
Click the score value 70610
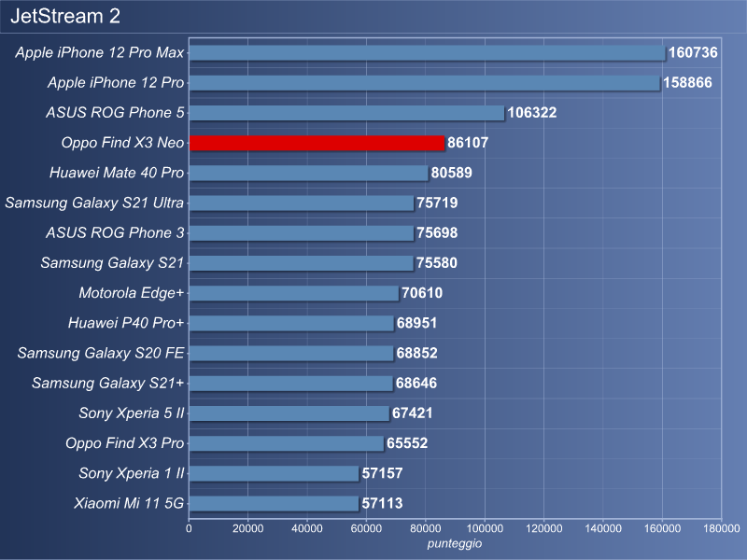click(x=422, y=293)
